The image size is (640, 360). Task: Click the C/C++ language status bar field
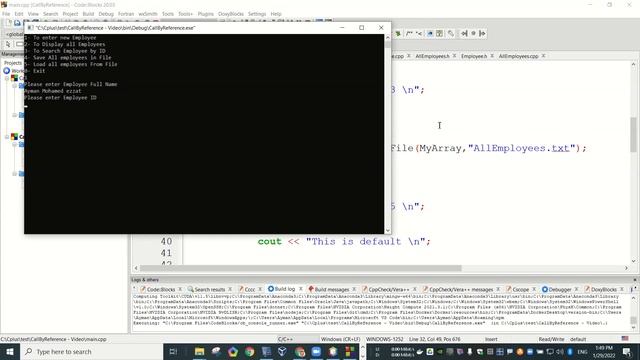click(x=285, y=339)
